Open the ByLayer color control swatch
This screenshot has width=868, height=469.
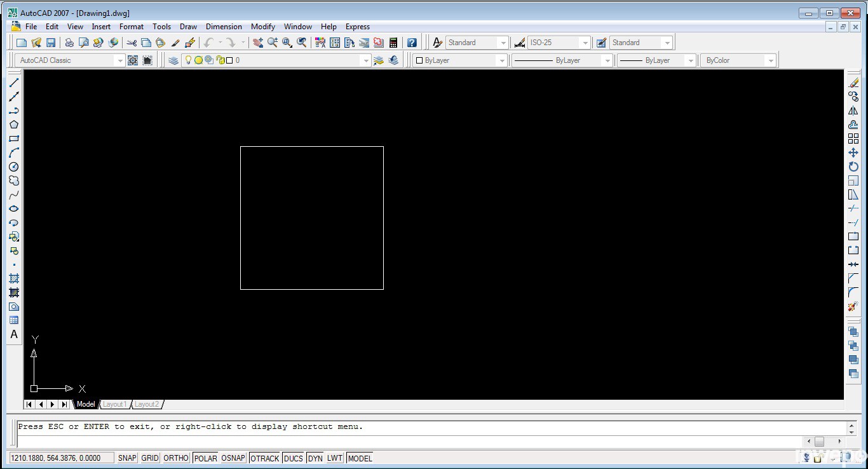[460, 60]
